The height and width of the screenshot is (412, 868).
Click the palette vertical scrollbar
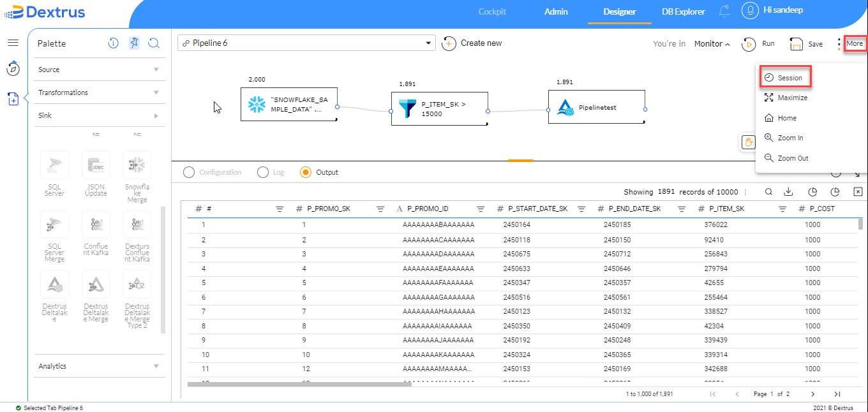pyautogui.click(x=163, y=269)
